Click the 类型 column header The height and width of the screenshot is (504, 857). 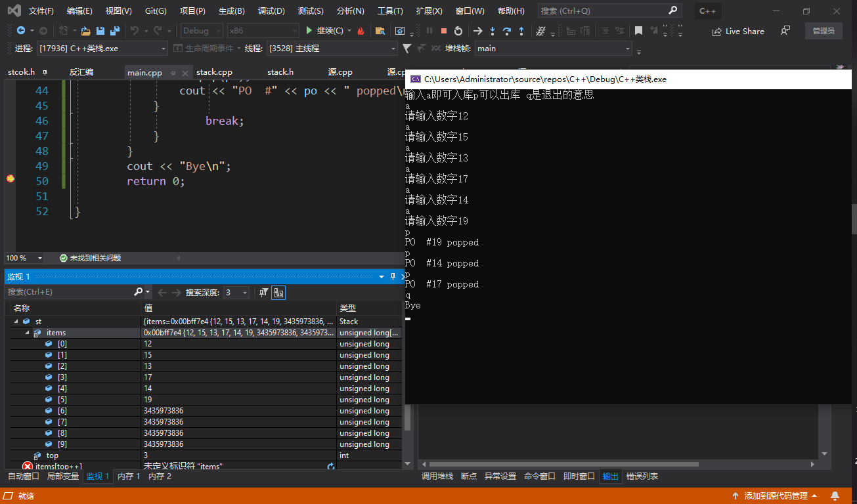(x=348, y=308)
